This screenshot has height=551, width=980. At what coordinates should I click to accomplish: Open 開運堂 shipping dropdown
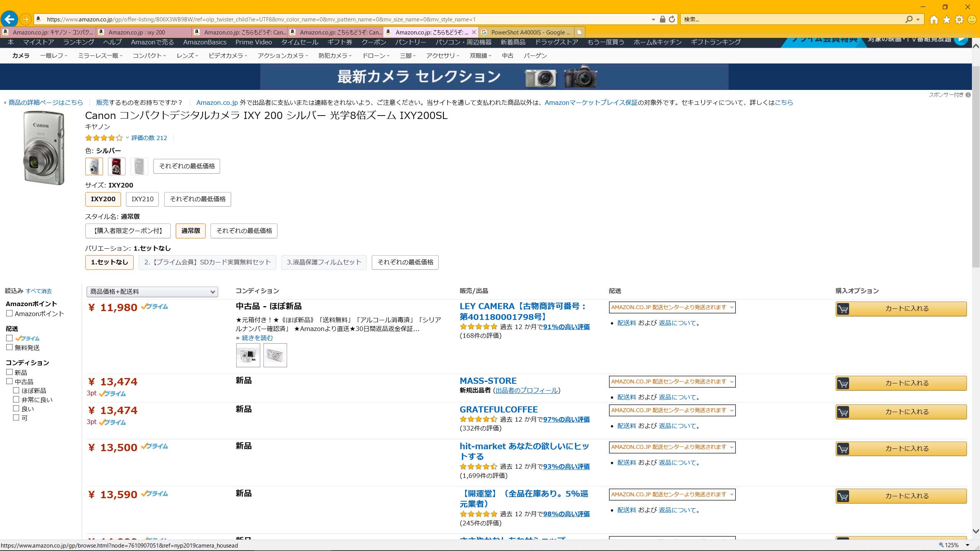672,494
